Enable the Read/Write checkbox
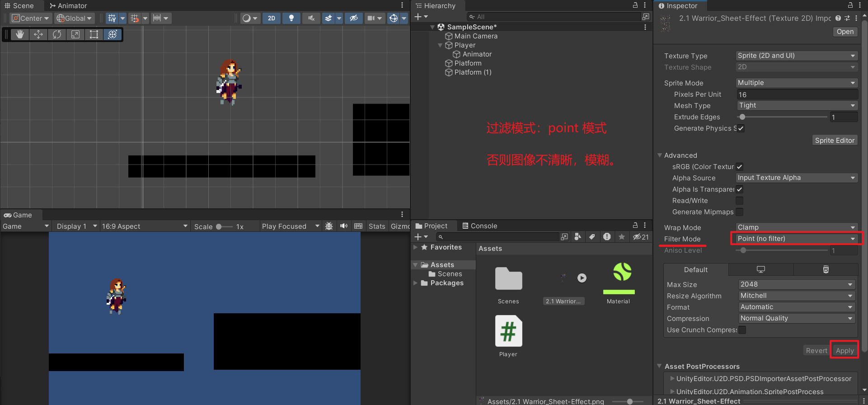 739,201
